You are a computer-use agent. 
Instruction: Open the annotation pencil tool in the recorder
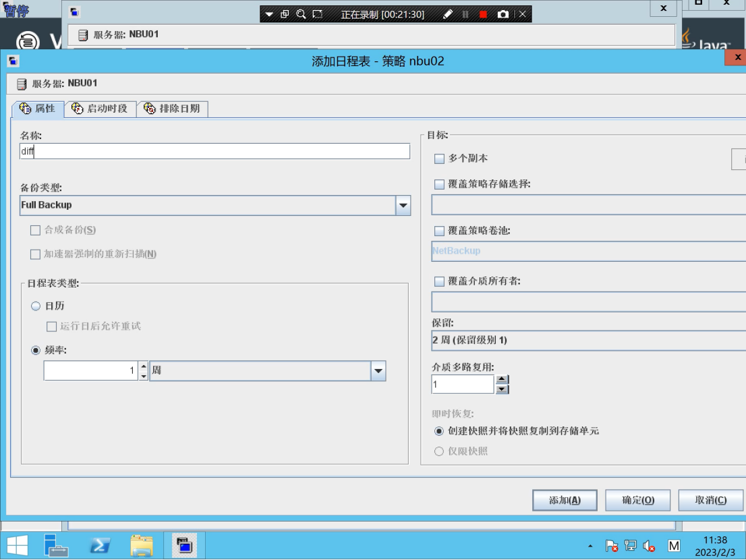coord(447,13)
